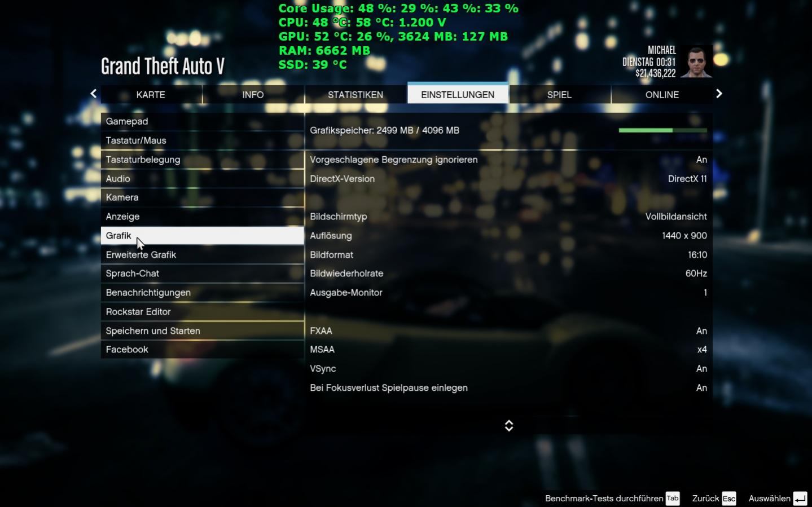Toggle the VSync setting
812x507 pixels.
click(x=508, y=369)
